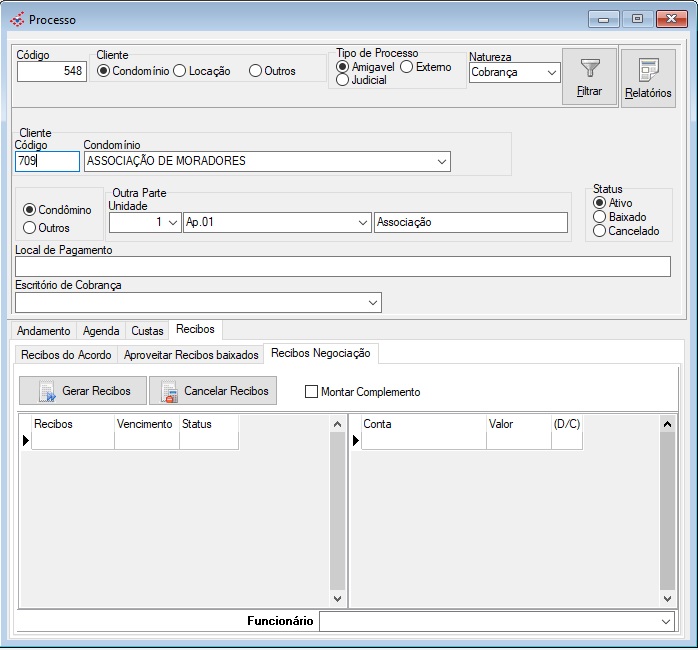Viewport: 698px width, 650px height.
Task: Click the Vencimento column header
Action: point(146,424)
